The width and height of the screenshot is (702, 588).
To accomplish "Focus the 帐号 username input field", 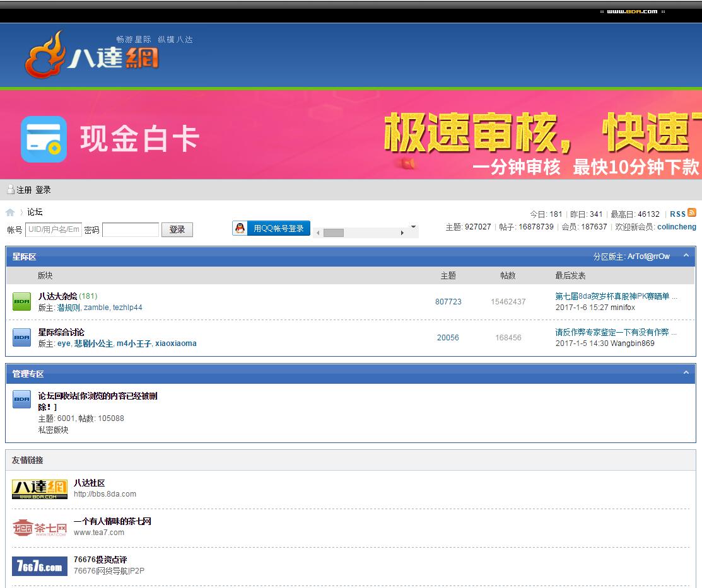I will (54, 230).
